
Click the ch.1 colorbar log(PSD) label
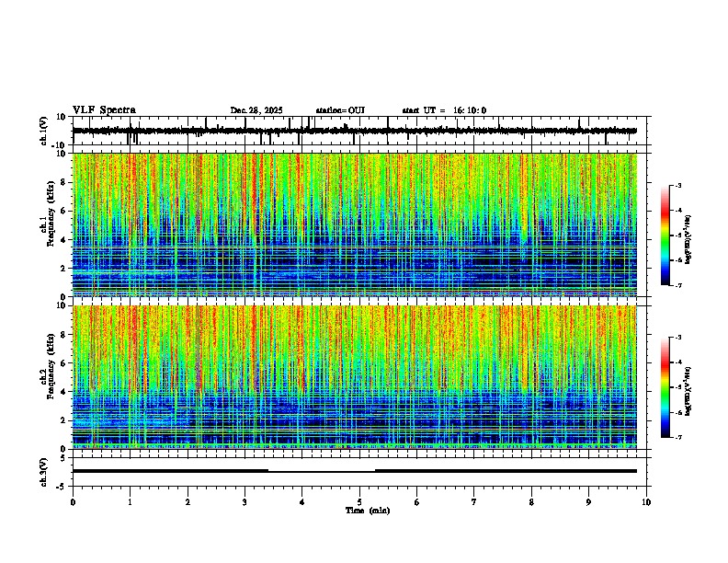[x=688, y=240]
